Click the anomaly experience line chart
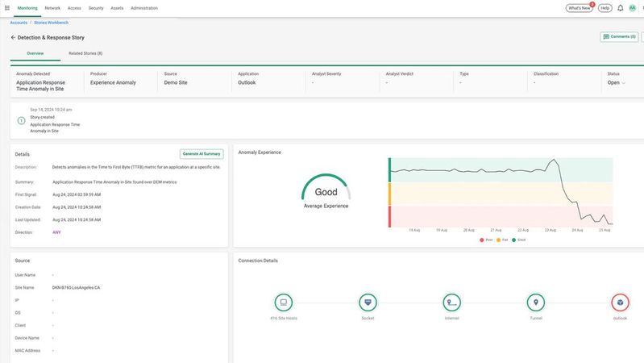 (x=501, y=193)
